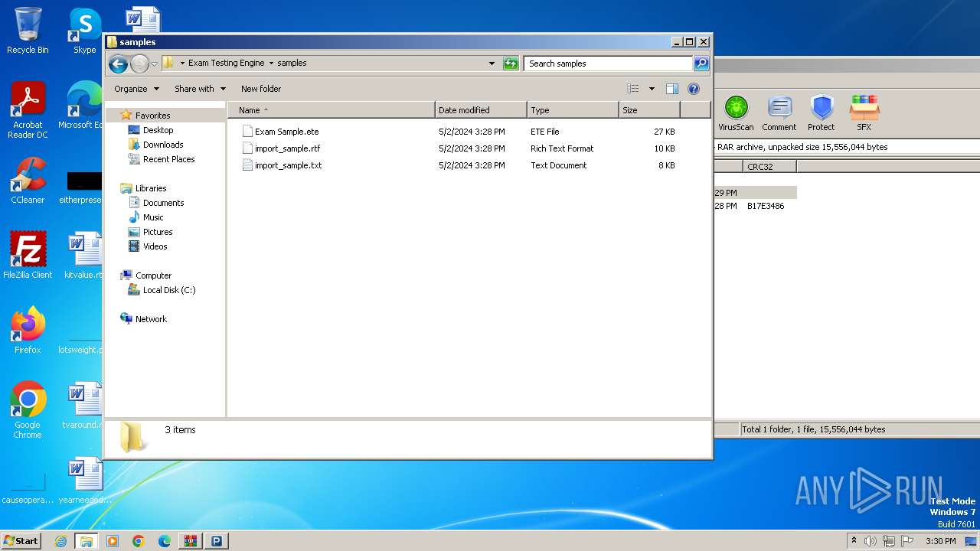Create a New folder
Screen dimensions: 980x551
[261, 89]
